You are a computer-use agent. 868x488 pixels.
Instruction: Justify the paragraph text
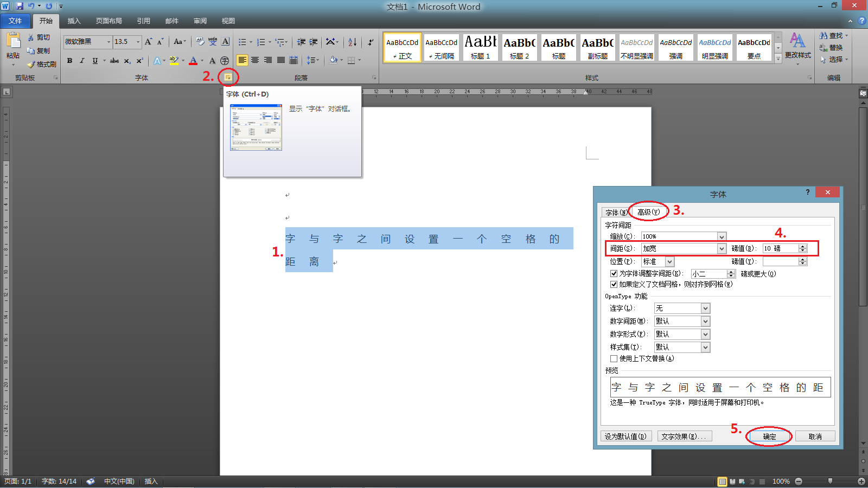[x=281, y=60]
